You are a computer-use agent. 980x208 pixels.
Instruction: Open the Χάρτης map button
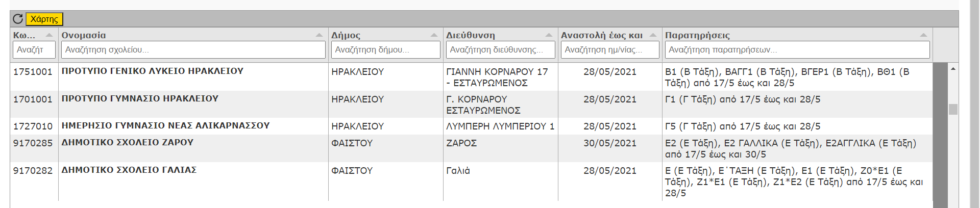[x=44, y=19]
